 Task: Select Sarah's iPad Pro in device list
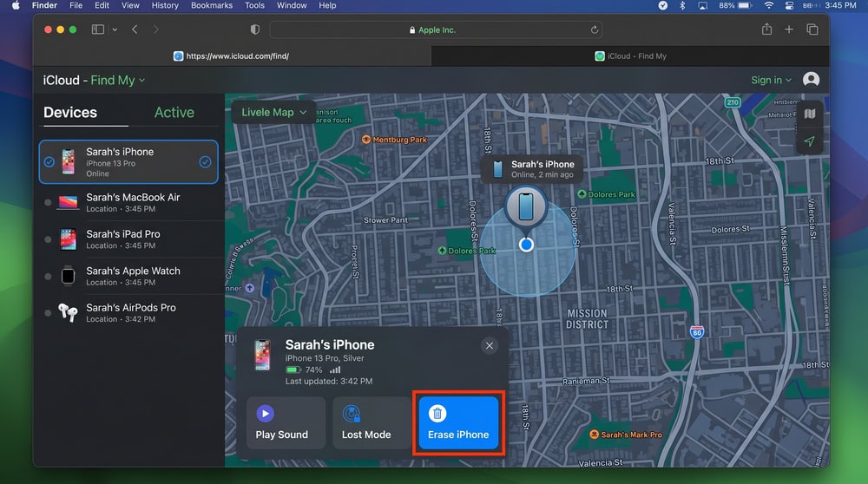pos(128,239)
